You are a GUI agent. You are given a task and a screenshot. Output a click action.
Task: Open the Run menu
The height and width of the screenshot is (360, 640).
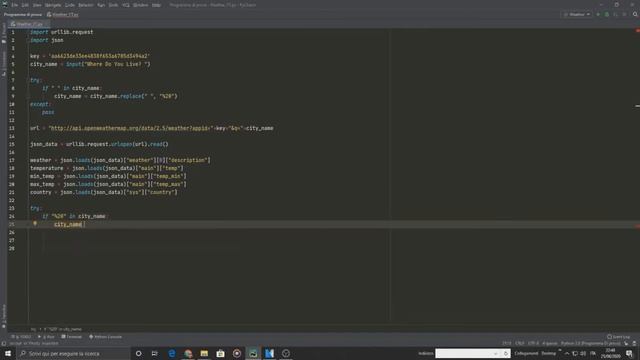(x=101, y=5)
